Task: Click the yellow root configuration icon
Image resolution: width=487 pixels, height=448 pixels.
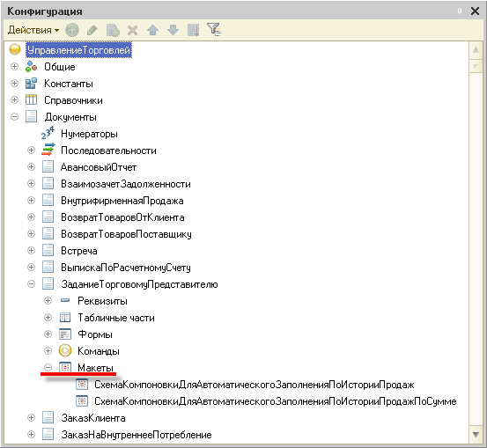Action: point(15,49)
